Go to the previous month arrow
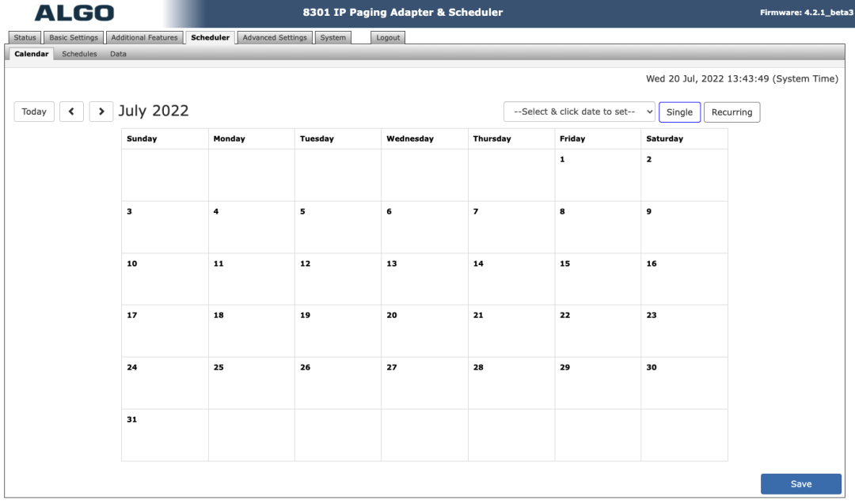This screenshot has width=855, height=504. point(71,112)
